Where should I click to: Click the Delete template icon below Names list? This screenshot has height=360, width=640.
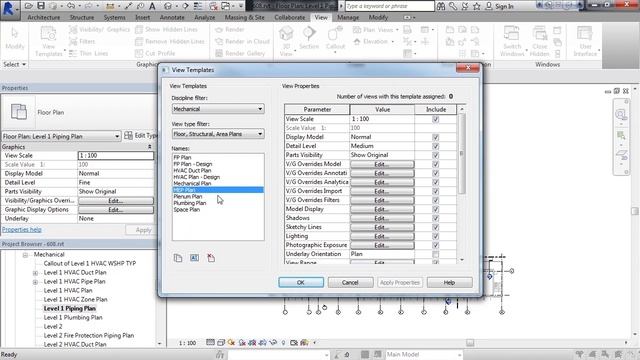(211, 258)
